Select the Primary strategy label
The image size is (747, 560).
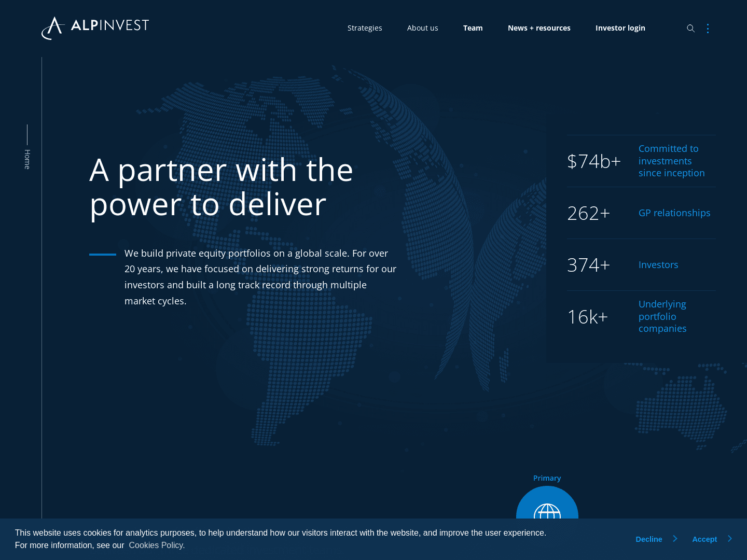pyautogui.click(x=547, y=478)
